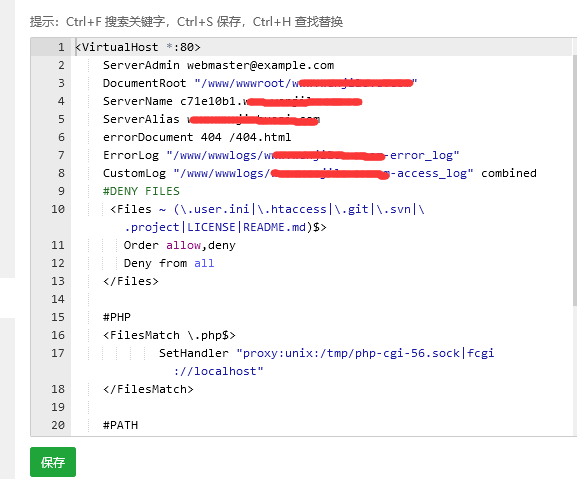The height and width of the screenshot is (479, 577).
Task: Click line number 12 in the gutter
Action: pos(58,263)
